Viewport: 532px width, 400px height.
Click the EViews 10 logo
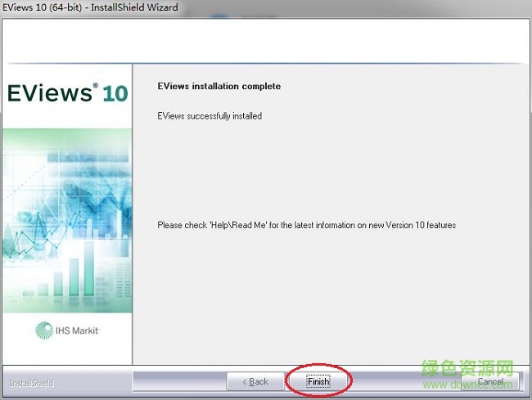click(67, 93)
